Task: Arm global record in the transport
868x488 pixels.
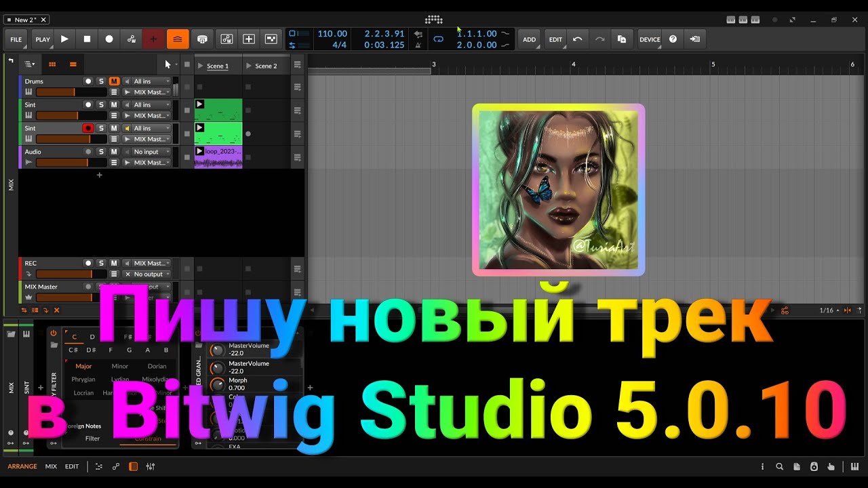Action: click(109, 39)
